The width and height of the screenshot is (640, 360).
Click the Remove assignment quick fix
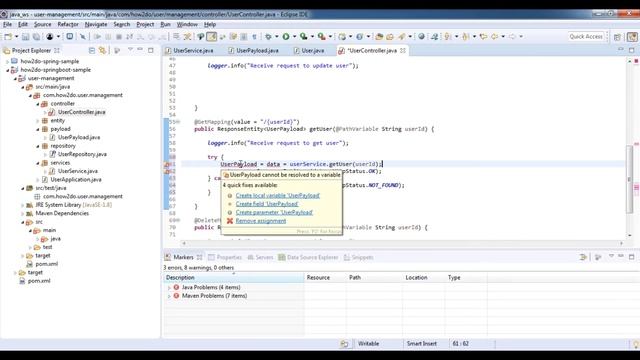pos(261,221)
